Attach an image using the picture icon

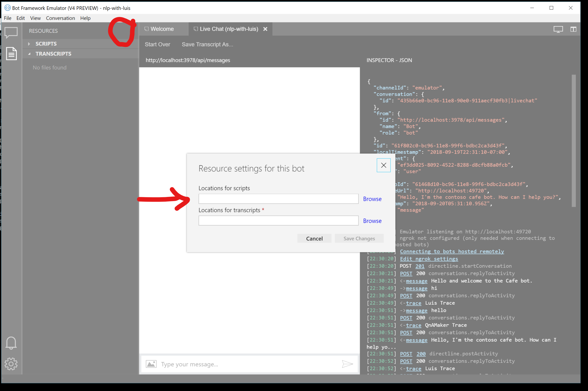pyautogui.click(x=151, y=364)
